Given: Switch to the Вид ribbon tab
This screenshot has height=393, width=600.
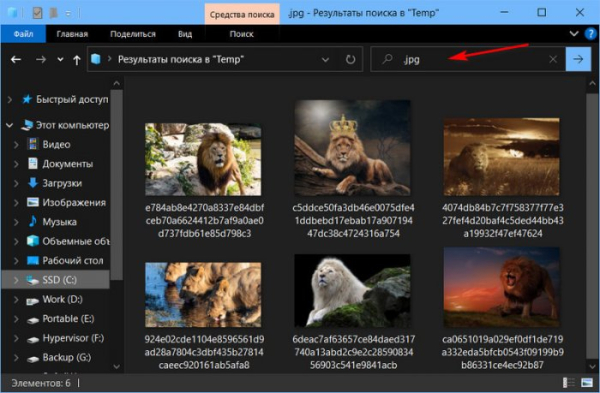Looking at the screenshot, I should tap(185, 34).
